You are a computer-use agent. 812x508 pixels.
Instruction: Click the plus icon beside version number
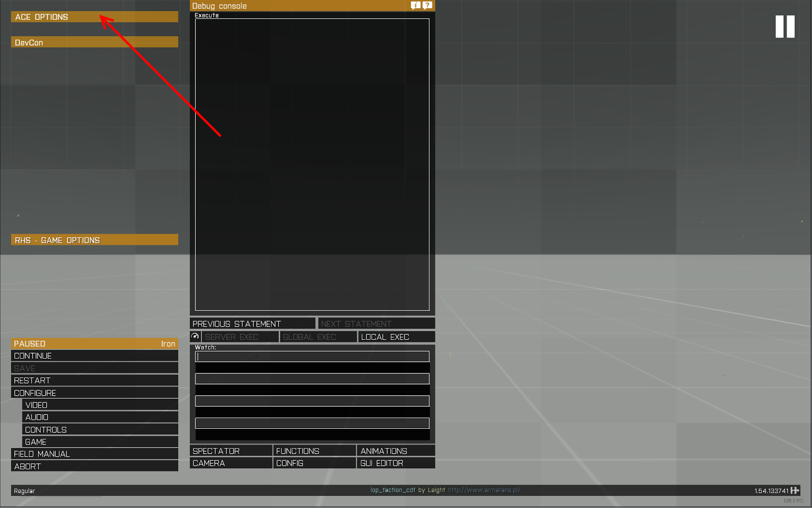(795, 490)
